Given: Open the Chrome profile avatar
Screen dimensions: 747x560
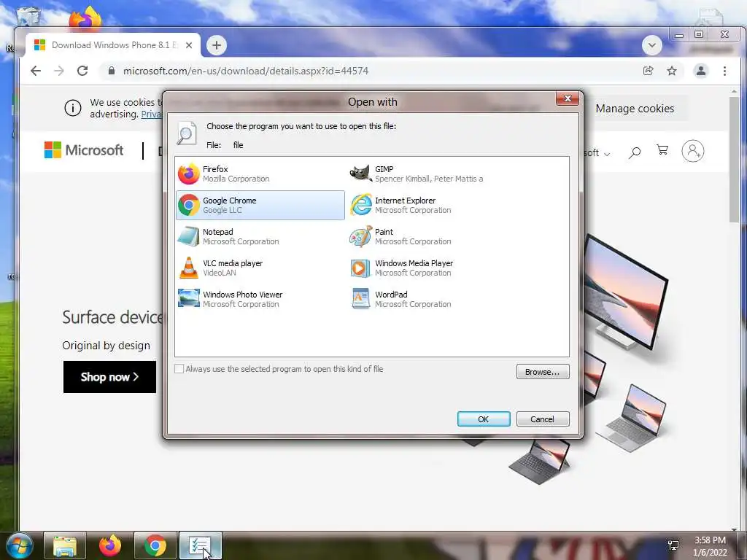Looking at the screenshot, I should (x=701, y=71).
